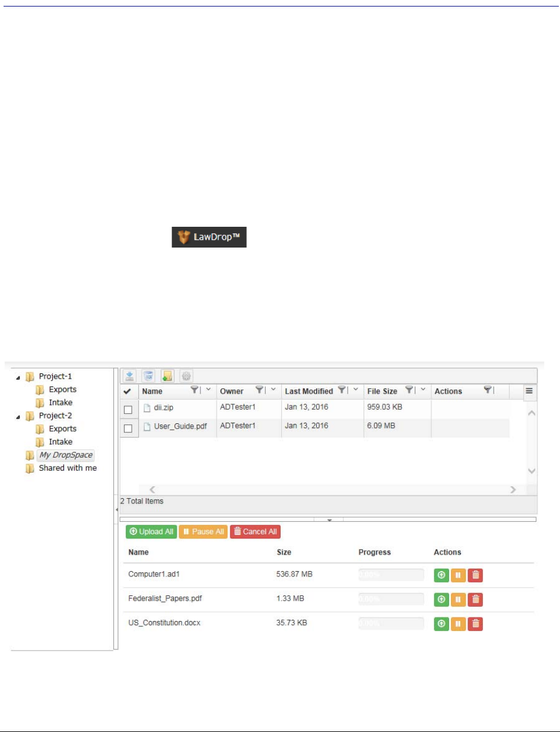Start upload of US_Constitution.docx
The width and height of the screenshot is (560, 732).
click(441, 624)
